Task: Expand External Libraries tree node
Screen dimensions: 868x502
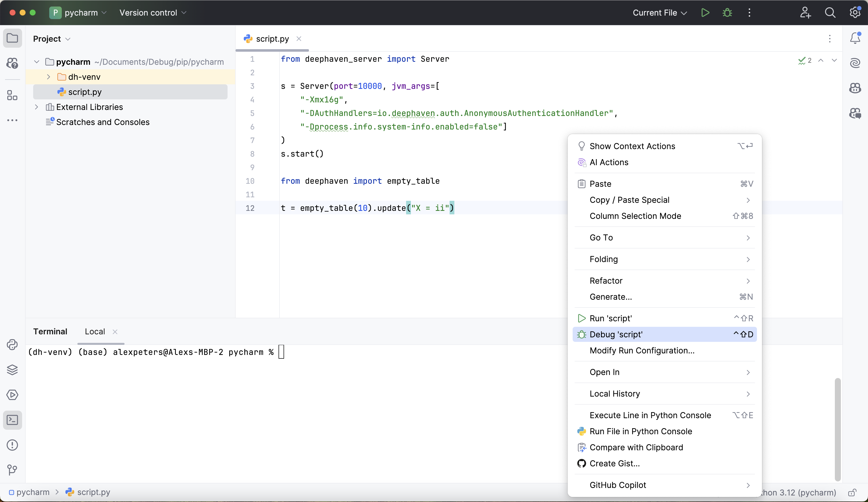Action: point(36,107)
